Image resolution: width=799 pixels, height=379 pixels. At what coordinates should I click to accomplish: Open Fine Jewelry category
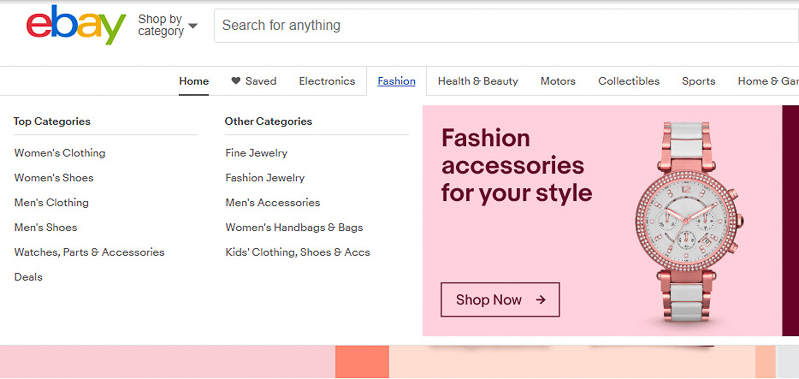pyautogui.click(x=256, y=153)
